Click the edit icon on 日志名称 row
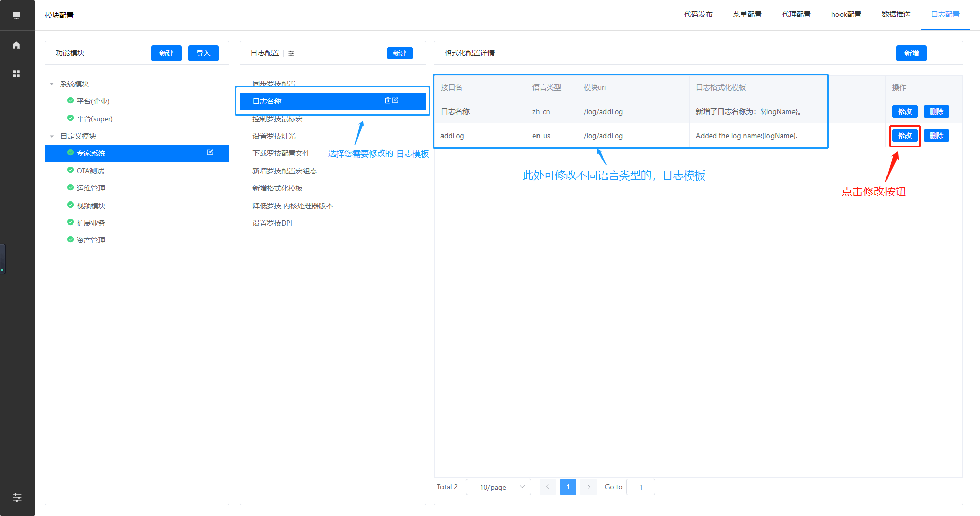Screen dimensions: 980x516 coord(395,101)
